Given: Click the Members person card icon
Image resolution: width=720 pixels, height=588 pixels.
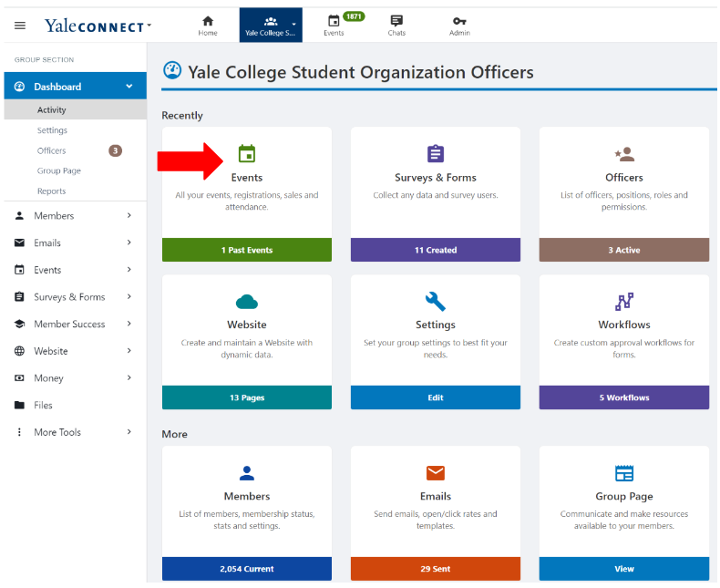Looking at the screenshot, I should (x=247, y=473).
